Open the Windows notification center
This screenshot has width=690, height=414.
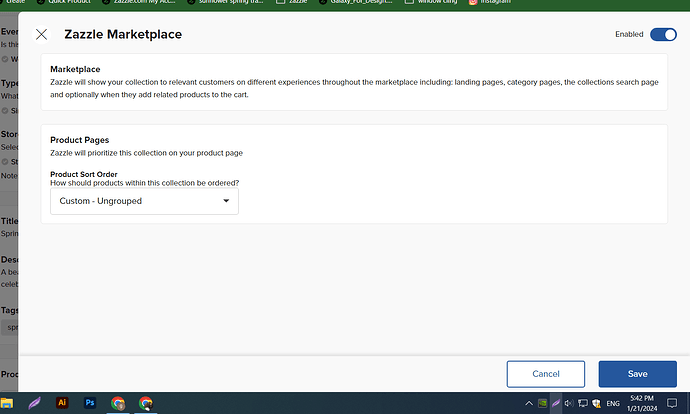(x=672, y=403)
